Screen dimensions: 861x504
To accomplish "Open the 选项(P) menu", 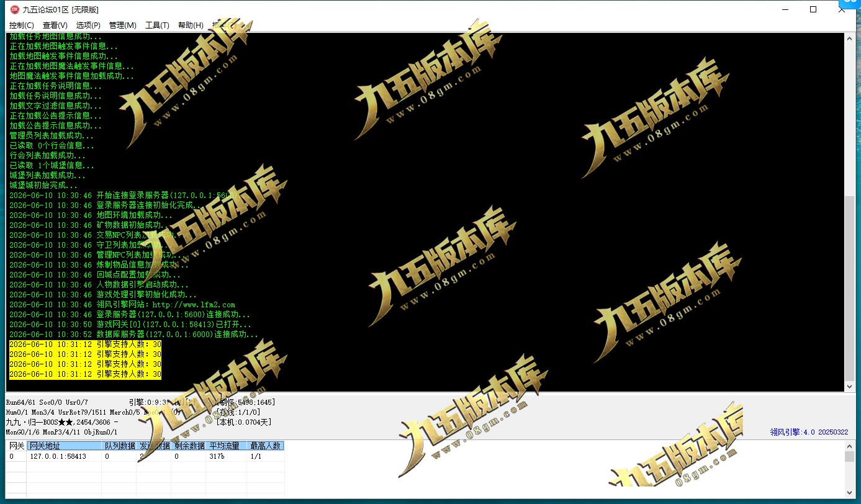I will click(x=88, y=25).
